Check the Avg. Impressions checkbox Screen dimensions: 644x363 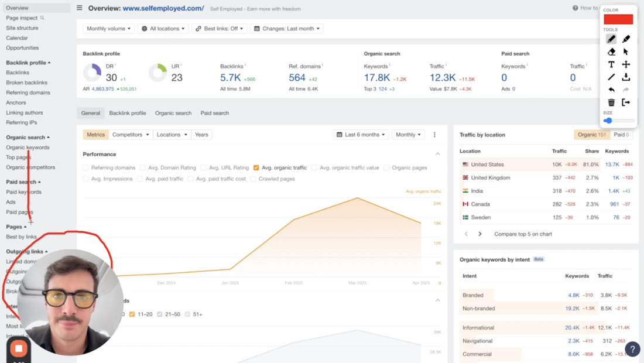[x=86, y=179]
